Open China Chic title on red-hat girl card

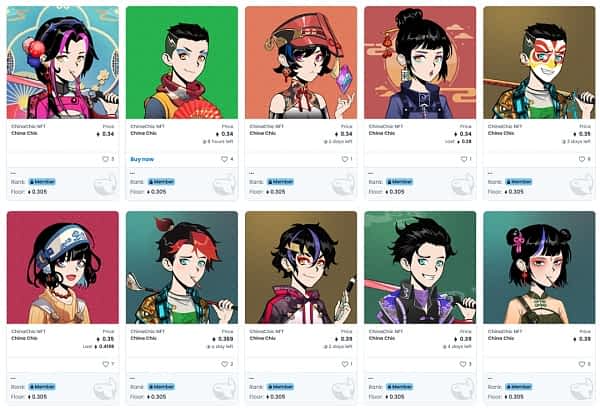click(262, 133)
